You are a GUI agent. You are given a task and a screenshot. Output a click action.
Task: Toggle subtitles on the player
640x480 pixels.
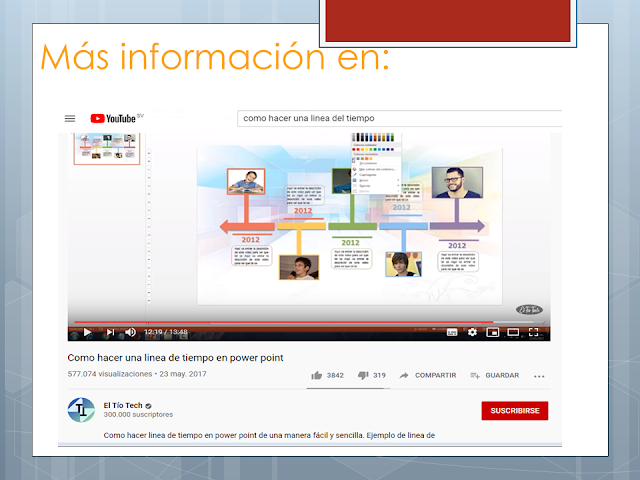click(452, 332)
